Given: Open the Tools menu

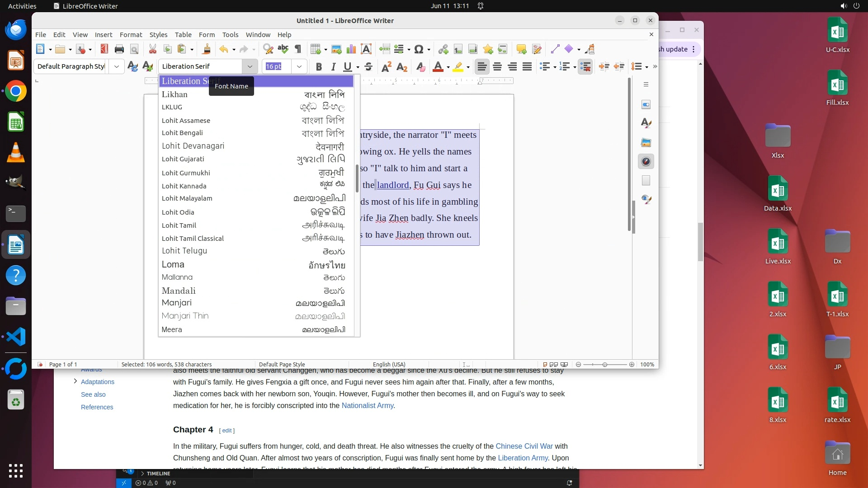Looking at the screenshot, I should (230, 35).
